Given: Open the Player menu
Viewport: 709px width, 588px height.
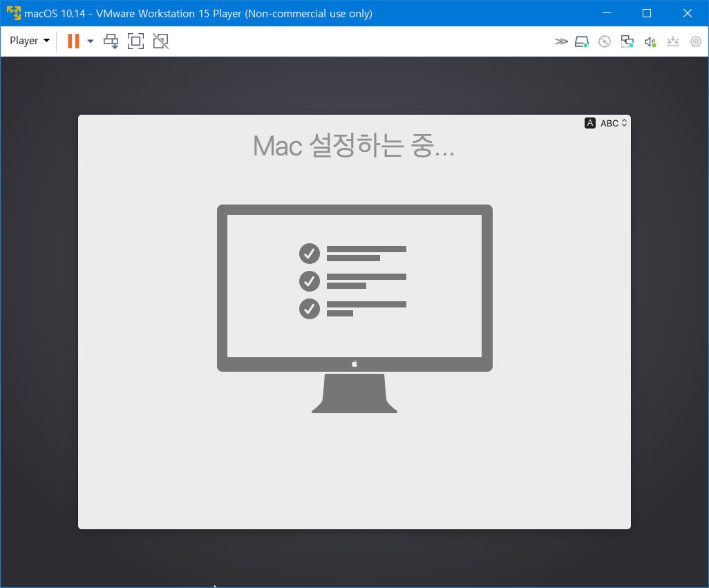Looking at the screenshot, I should (x=30, y=41).
